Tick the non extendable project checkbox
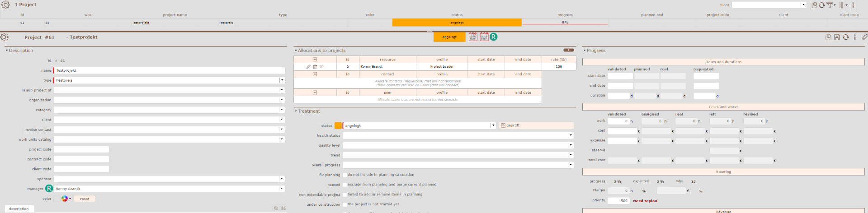 point(345,195)
